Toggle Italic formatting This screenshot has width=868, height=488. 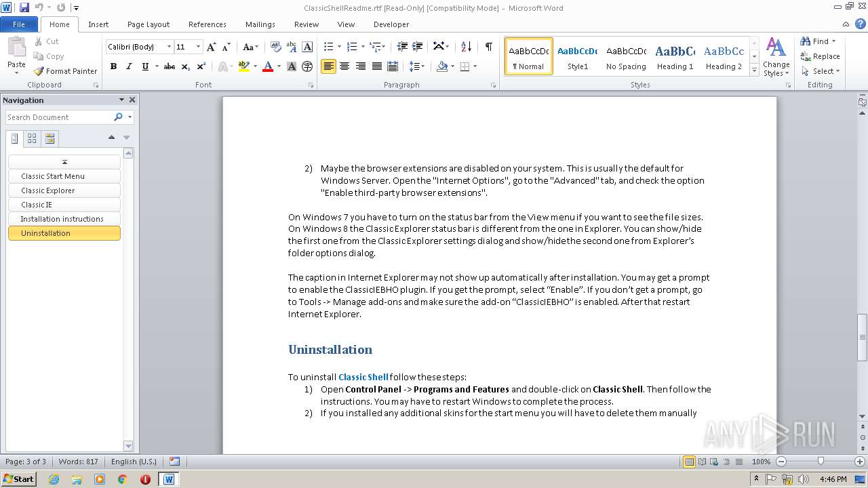pyautogui.click(x=129, y=66)
